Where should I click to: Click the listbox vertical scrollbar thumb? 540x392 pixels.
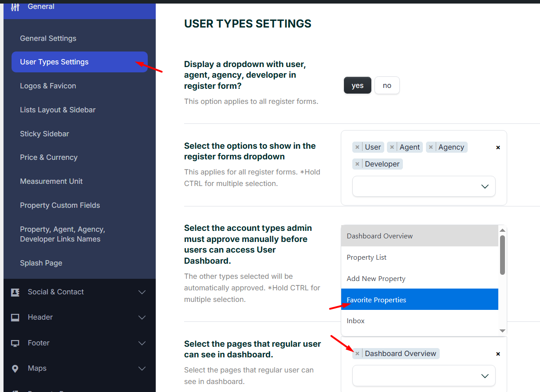502,255
